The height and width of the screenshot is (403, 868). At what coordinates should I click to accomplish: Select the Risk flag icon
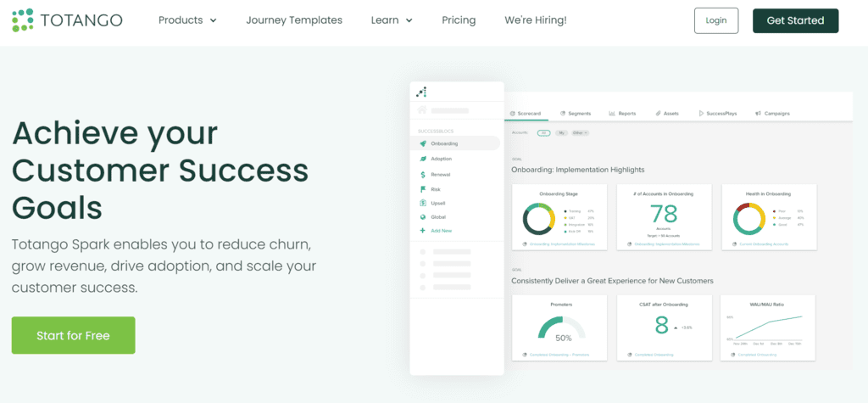click(423, 189)
